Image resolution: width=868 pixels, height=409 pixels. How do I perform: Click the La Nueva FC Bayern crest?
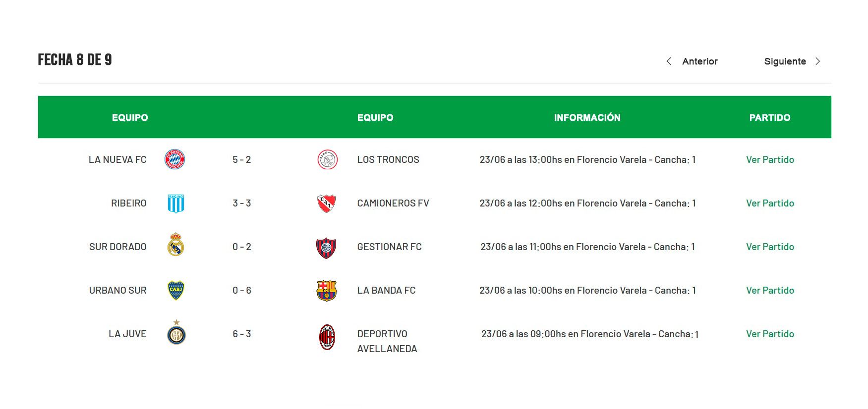pyautogui.click(x=175, y=159)
